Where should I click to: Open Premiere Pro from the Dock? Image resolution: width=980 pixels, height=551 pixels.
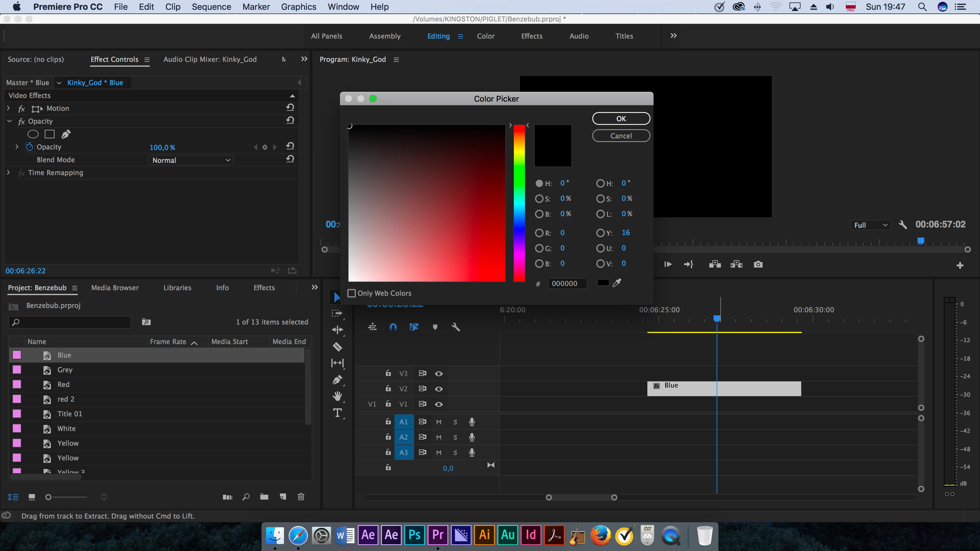pos(438,535)
